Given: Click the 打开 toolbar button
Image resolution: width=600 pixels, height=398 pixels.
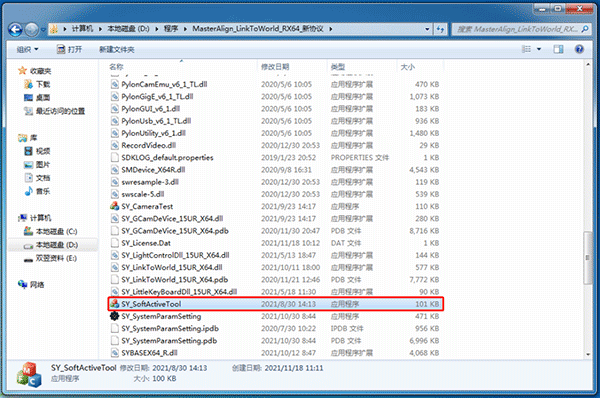Looking at the screenshot, I should point(69,49).
